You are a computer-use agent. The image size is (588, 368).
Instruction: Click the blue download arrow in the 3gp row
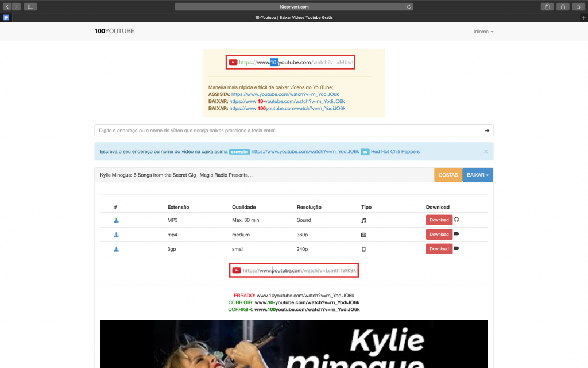116,249
